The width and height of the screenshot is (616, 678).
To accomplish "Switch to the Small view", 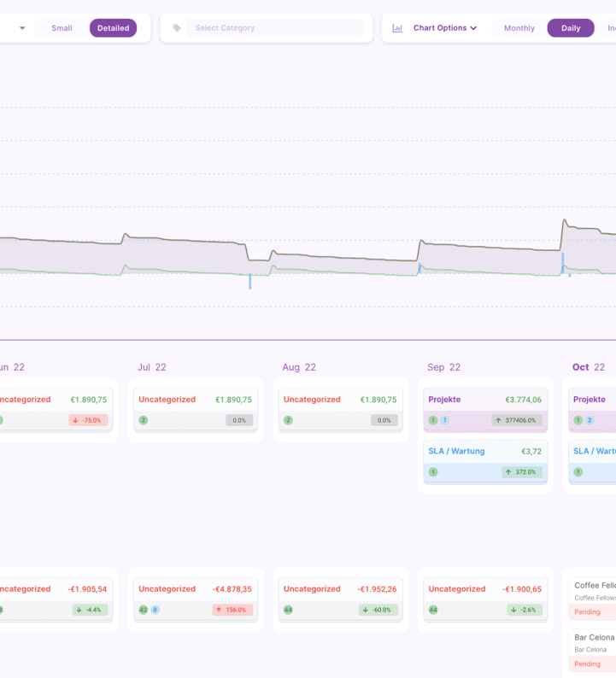I will coord(62,28).
